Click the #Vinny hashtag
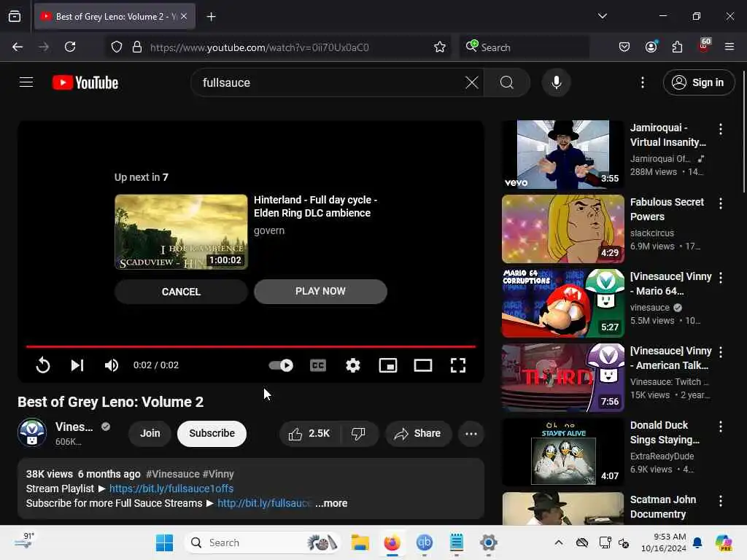 click(x=218, y=474)
